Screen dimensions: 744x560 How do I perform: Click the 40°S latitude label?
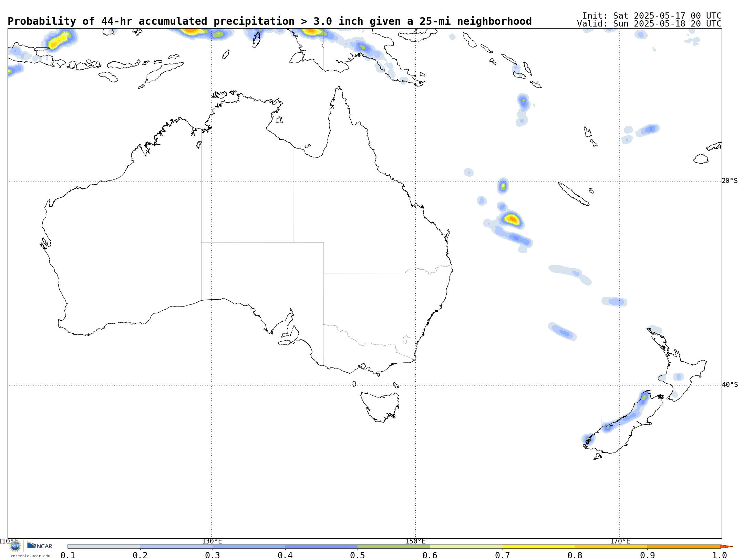pyautogui.click(x=730, y=385)
